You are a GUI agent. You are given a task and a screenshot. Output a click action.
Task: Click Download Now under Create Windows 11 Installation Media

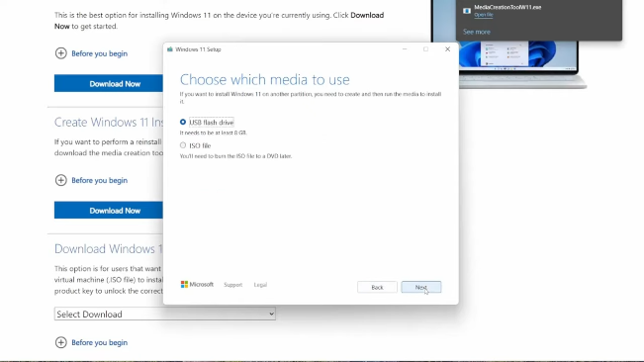point(109,210)
